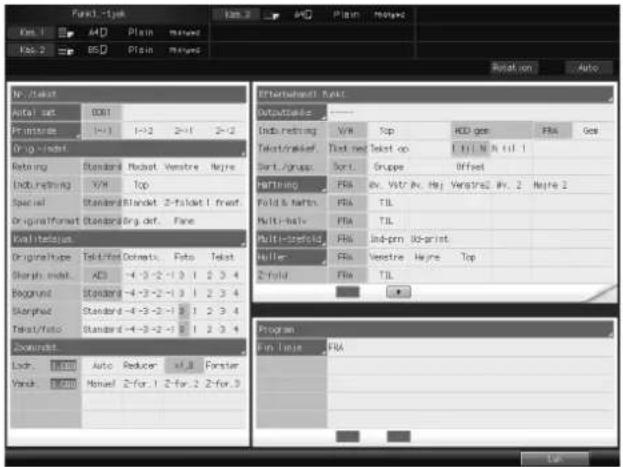Select 1->2 in the Printside row
This screenshot has height=467, width=623.
[143, 131]
